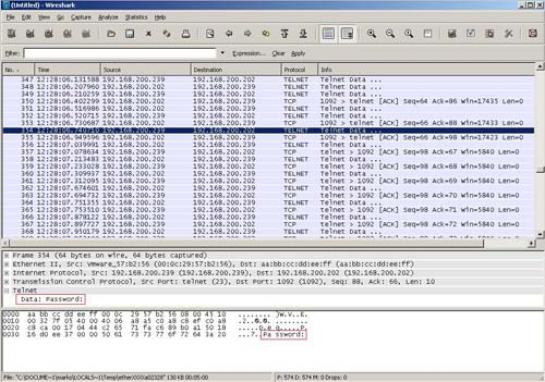Stop the running capture
Image resolution: width=545 pixels, height=382 pixels.
pyautogui.click(x=67, y=34)
